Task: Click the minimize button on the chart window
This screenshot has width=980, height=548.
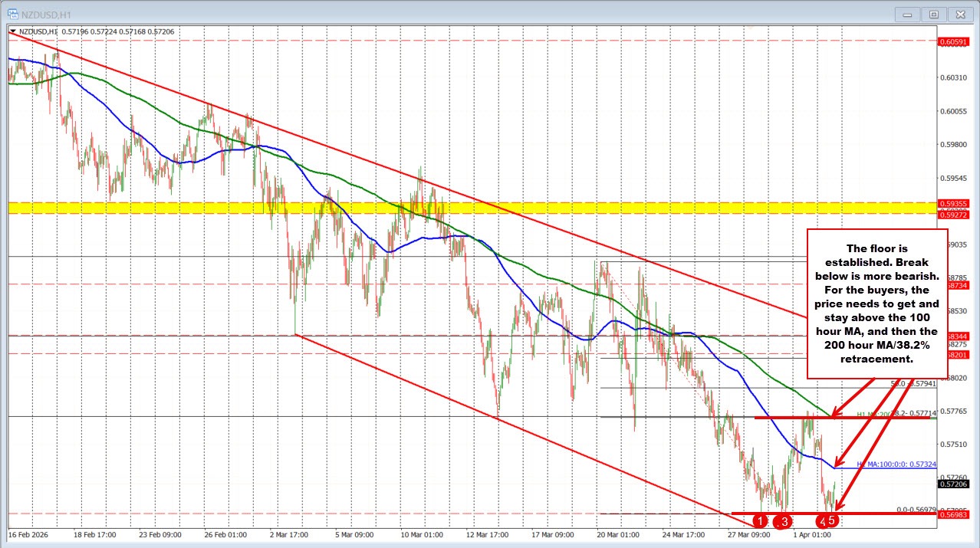Action: click(x=906, y=14)
